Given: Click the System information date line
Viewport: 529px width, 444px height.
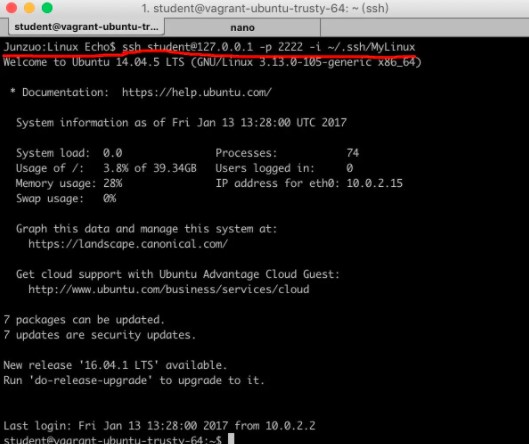Looking at the screenshot, I should click(x=182, y=122).
